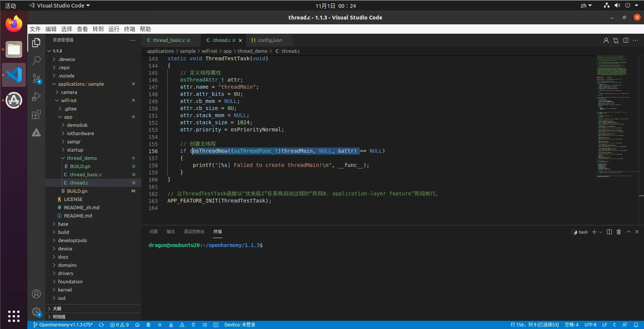Open the Source Control view
Image resolution: width=644 pixels, height=329 pixels.
(x=36, y=78)
